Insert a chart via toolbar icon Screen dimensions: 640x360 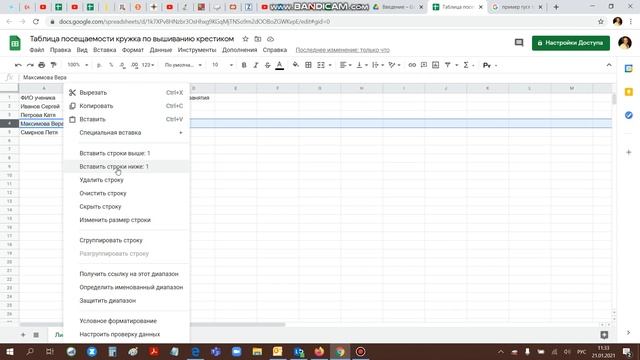coord(436,65)
